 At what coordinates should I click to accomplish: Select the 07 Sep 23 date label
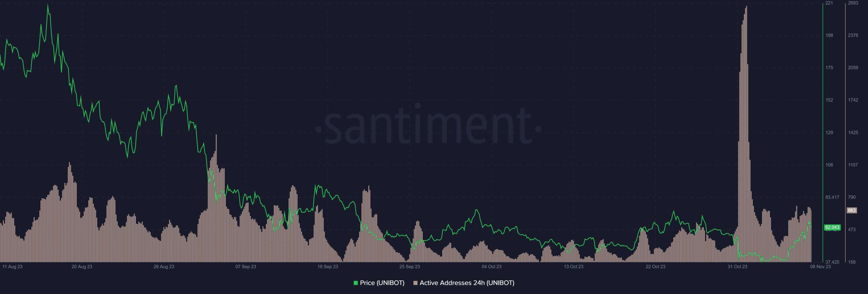click(x=246, y=267)
